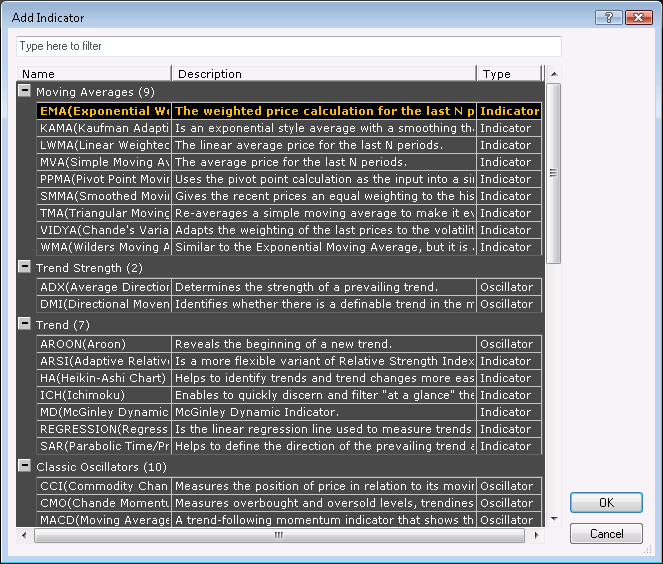Click the horizontal scrollbar thumb

(279, 535)
